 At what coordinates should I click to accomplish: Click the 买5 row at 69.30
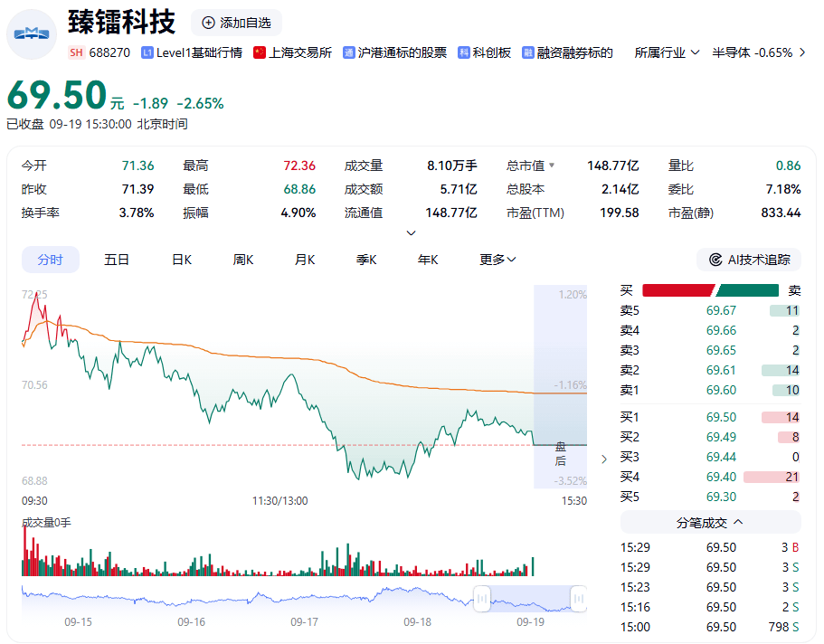pyautogui.click(x=711, y=497)
